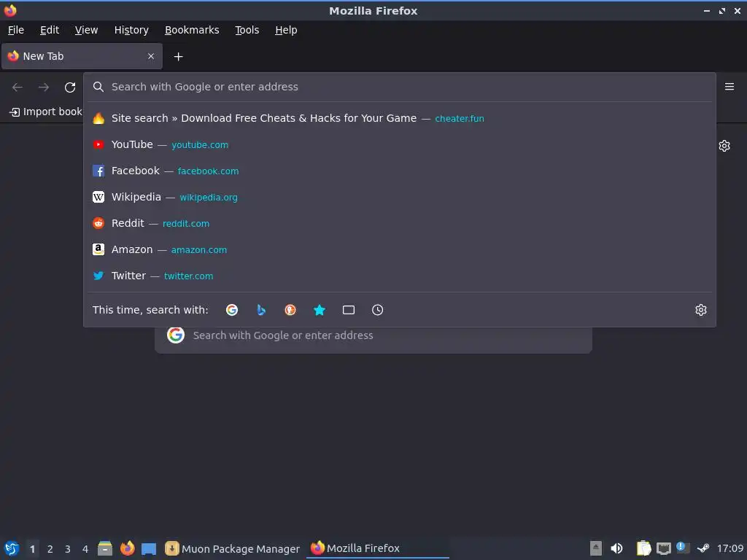Open a new tab with plus button

[178, 57]
